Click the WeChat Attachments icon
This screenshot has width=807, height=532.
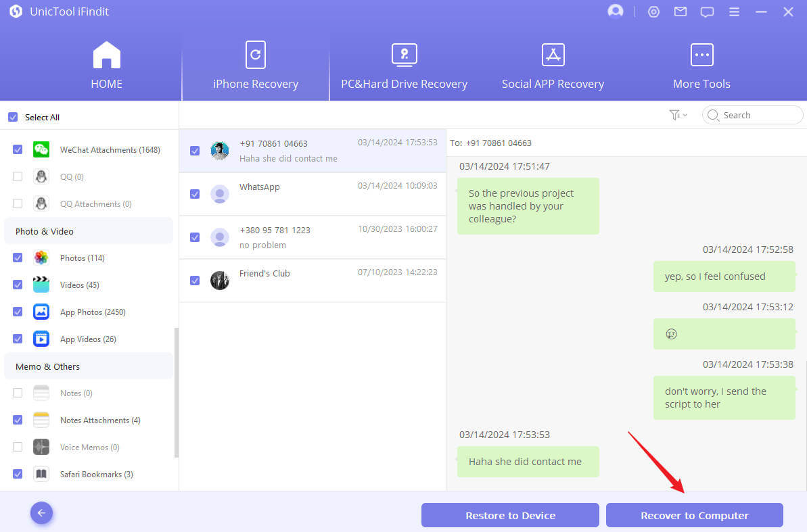[41, 149]
